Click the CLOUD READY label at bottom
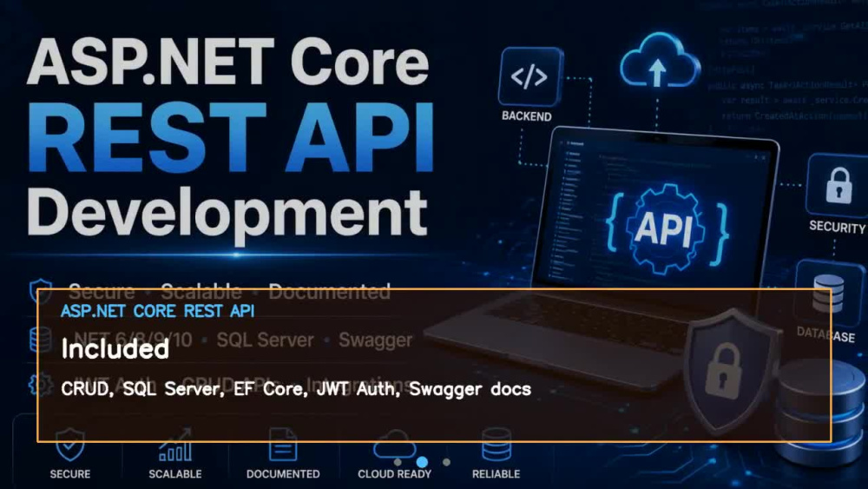This screenshot has height=489, width=868. (x=394, y=474)
